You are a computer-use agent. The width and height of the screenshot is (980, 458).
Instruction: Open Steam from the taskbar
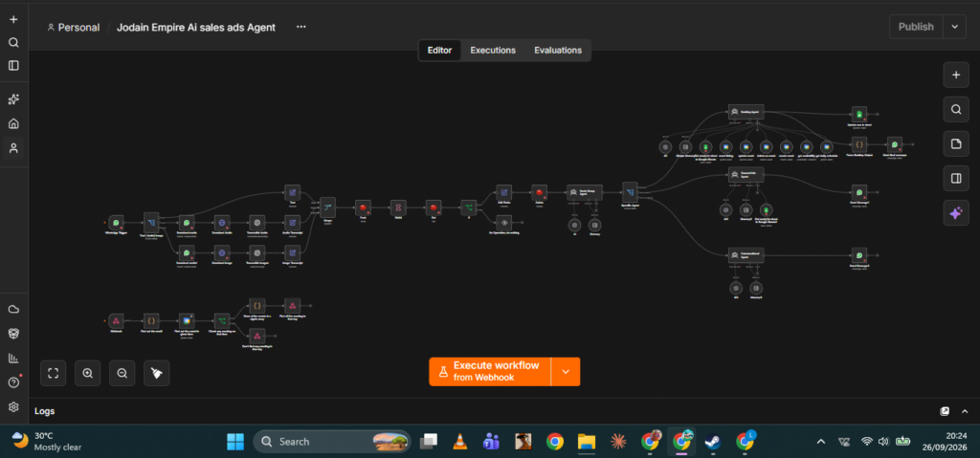pos(712,442)
